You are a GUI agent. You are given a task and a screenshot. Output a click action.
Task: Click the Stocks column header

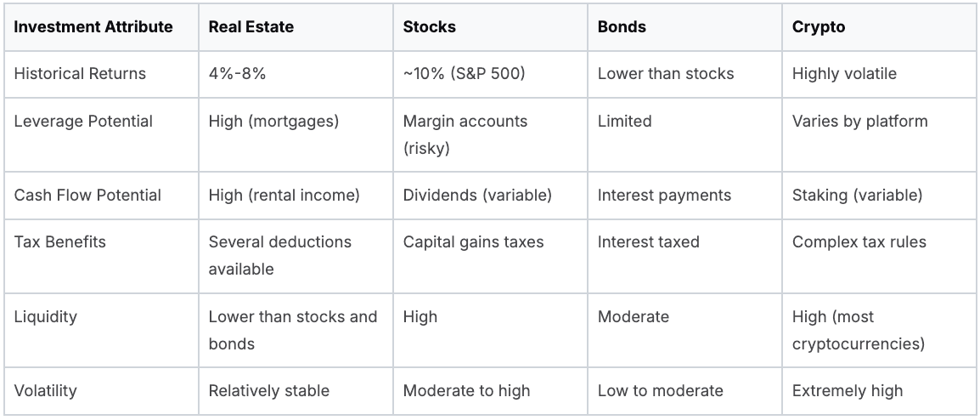click(x=430, y=26)
